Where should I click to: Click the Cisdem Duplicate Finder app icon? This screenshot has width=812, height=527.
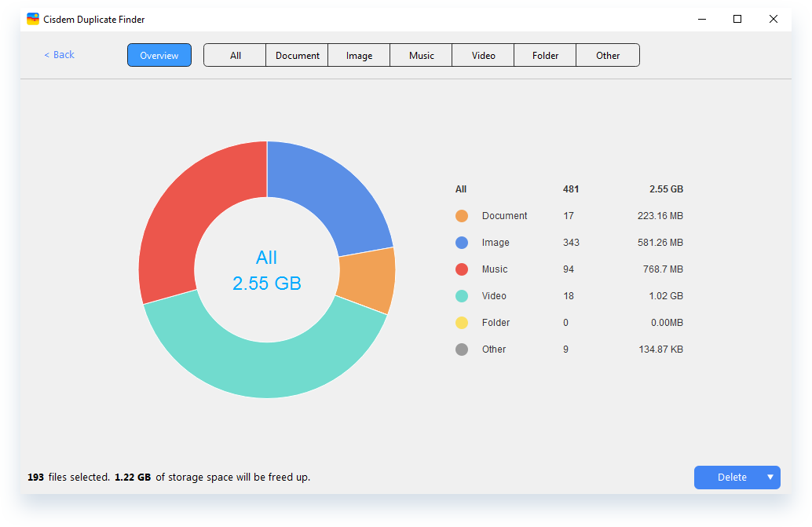coord(33,19)
